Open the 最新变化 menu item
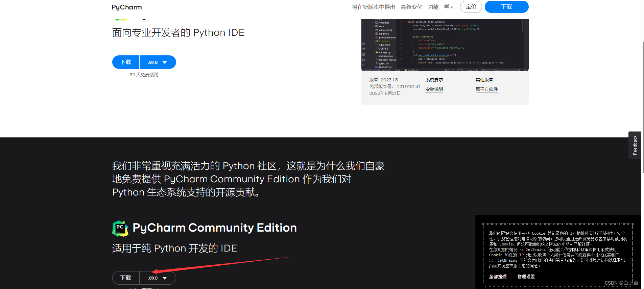Image resolution: width=644 pixels, height=289 pixels. click(411, 7)
